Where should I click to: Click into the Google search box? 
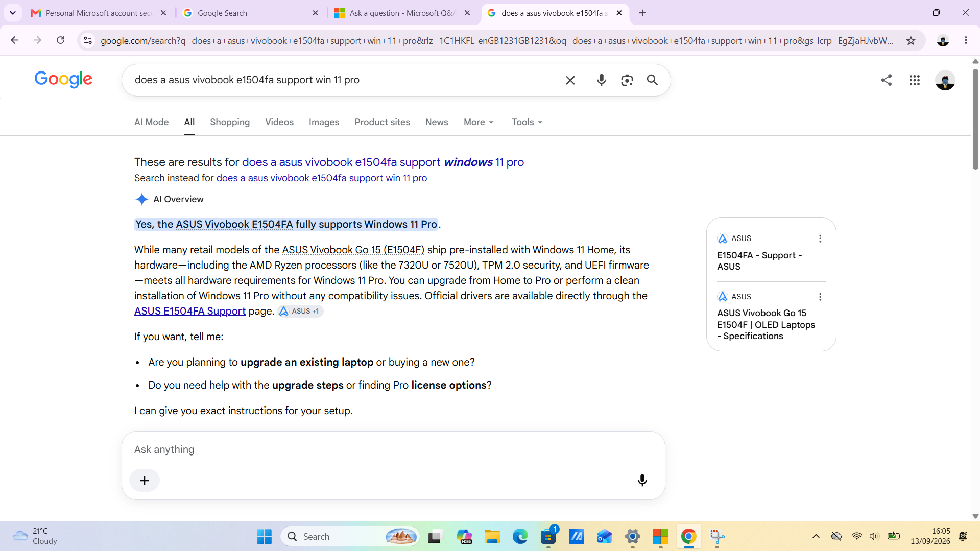click(345, 80)
